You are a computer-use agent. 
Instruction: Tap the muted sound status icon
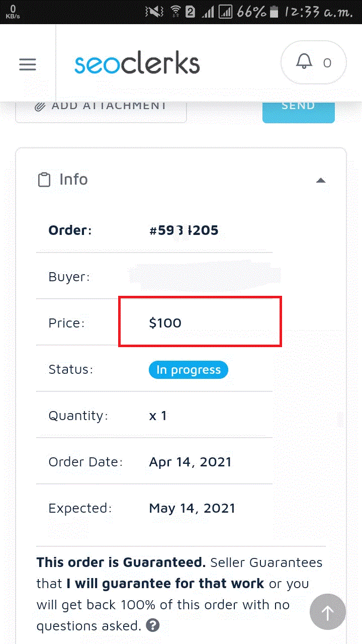(x=153, y=12)
